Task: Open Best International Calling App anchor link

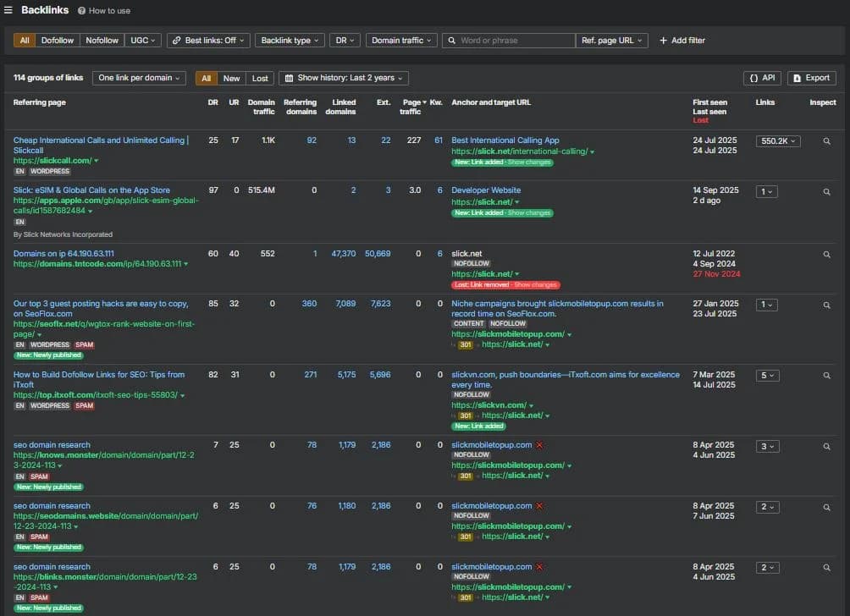Action: tap(505, 140)
